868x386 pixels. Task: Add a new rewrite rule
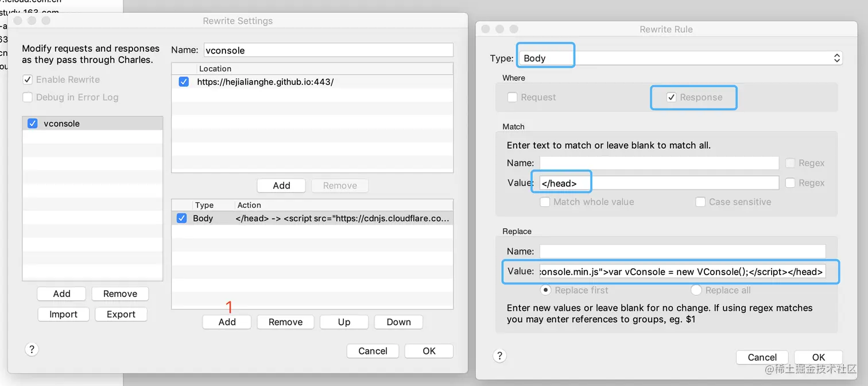227,322
